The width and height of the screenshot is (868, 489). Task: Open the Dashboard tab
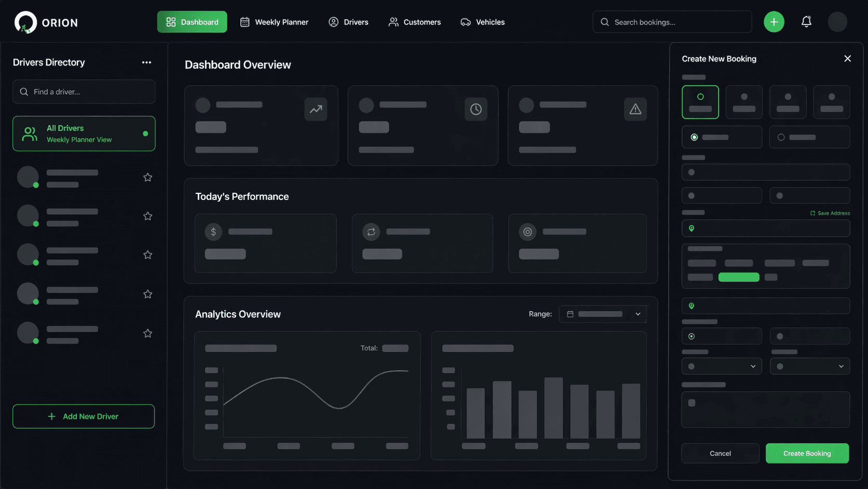coord(192,22)
